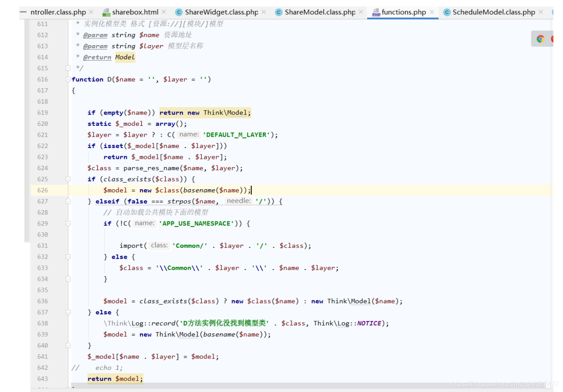Click 'DEFAULT_M_LAYER' string on line 621

point(238,135)
